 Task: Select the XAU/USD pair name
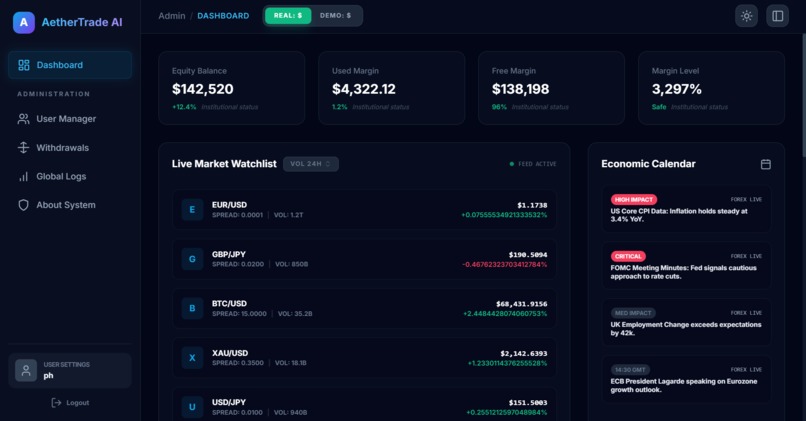pos(230,353)
